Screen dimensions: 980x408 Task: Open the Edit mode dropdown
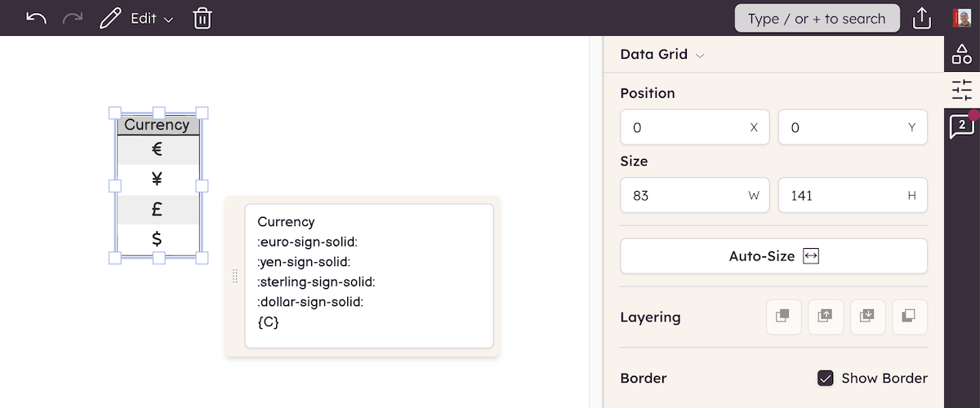click(x=137, y=18)
